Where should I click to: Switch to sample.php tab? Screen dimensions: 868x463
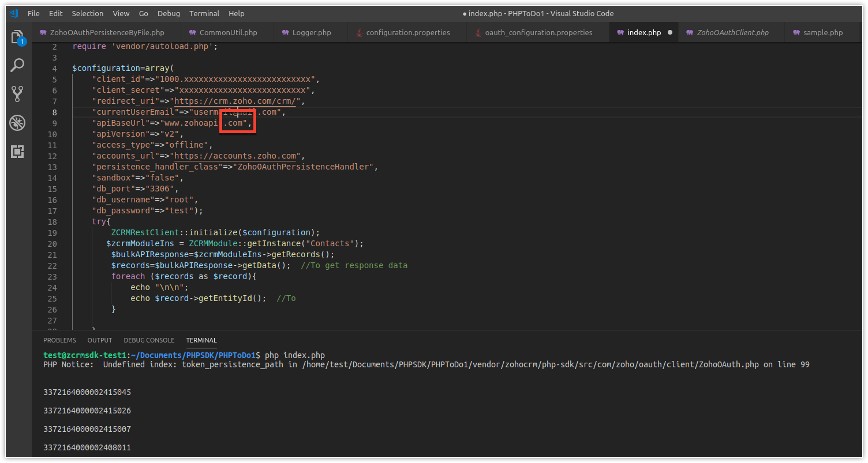823,33
